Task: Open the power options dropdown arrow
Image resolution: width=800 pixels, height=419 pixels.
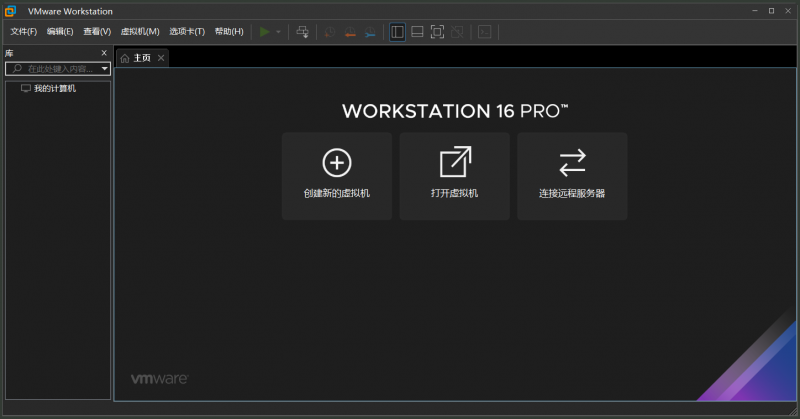Action: (278, 32)
